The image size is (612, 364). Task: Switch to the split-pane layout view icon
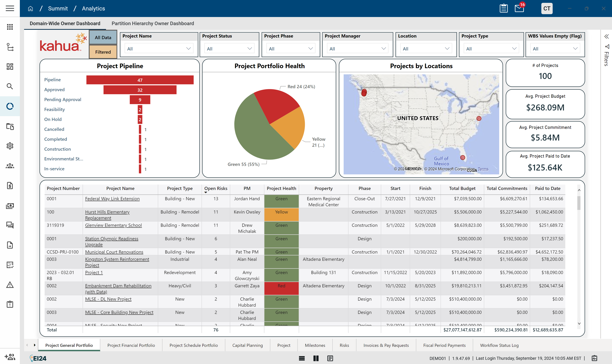[316, 358]
